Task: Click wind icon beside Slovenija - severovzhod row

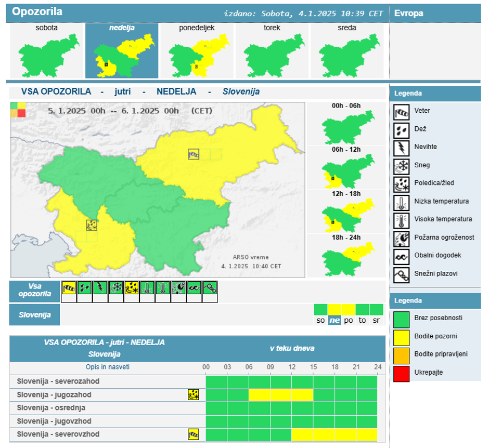Action: (193, 434)
